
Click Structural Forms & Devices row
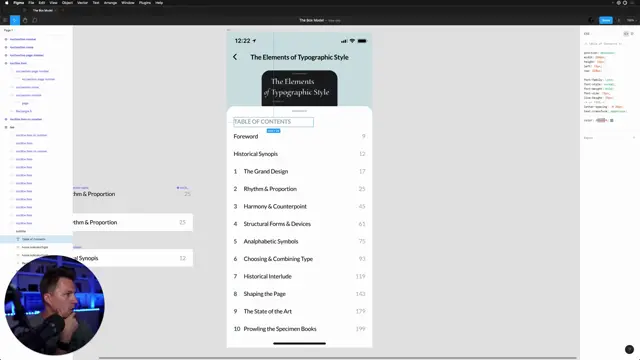coord(299,224)
